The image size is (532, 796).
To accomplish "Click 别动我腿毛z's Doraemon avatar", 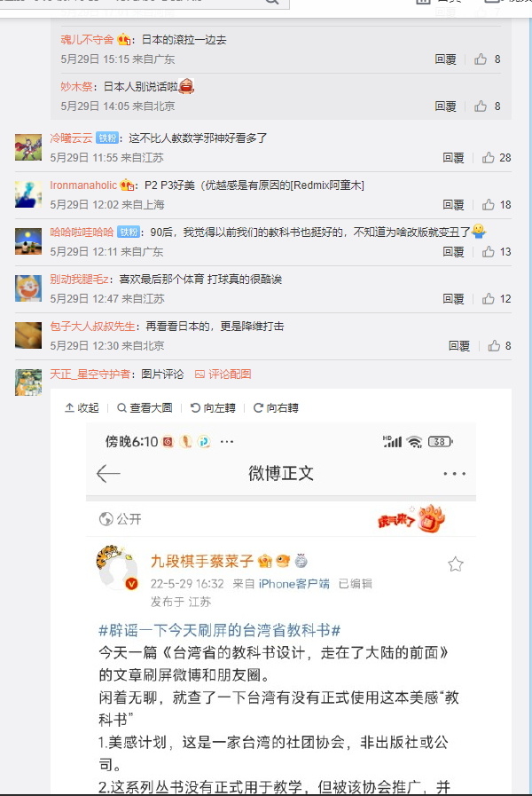I will [x=28, y=288].
